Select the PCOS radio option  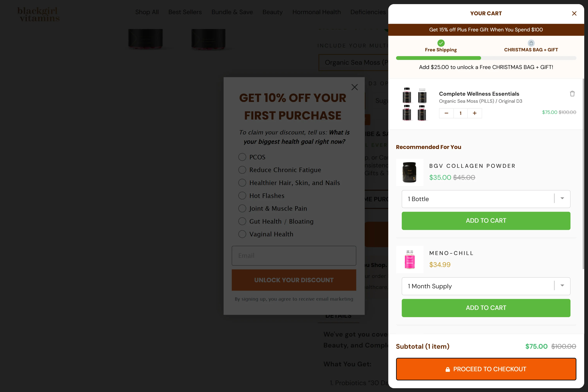[242, 157]
